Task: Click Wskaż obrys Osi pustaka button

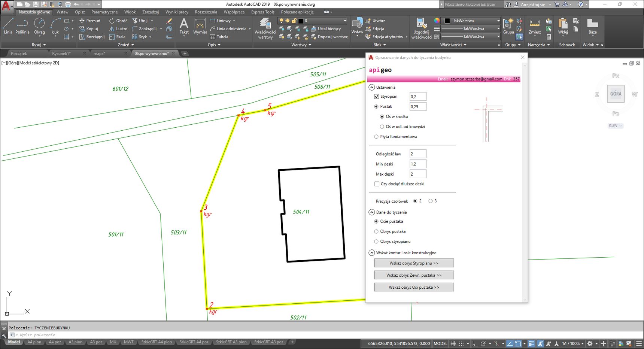Action: [414, 287]
